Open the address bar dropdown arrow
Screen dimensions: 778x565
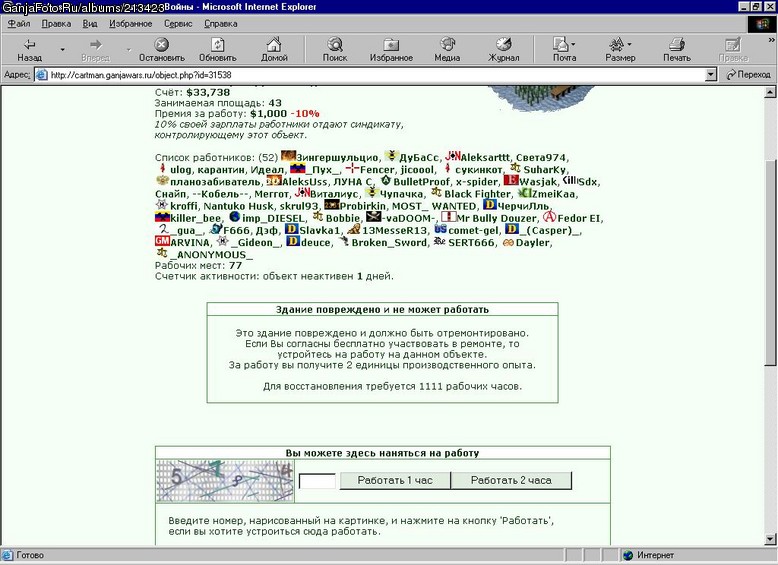711,75
